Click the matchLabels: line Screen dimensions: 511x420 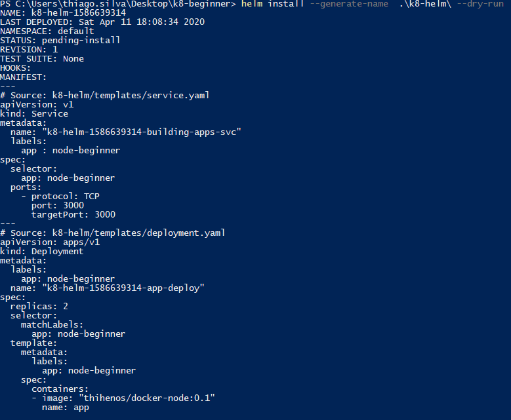point(52,325)
